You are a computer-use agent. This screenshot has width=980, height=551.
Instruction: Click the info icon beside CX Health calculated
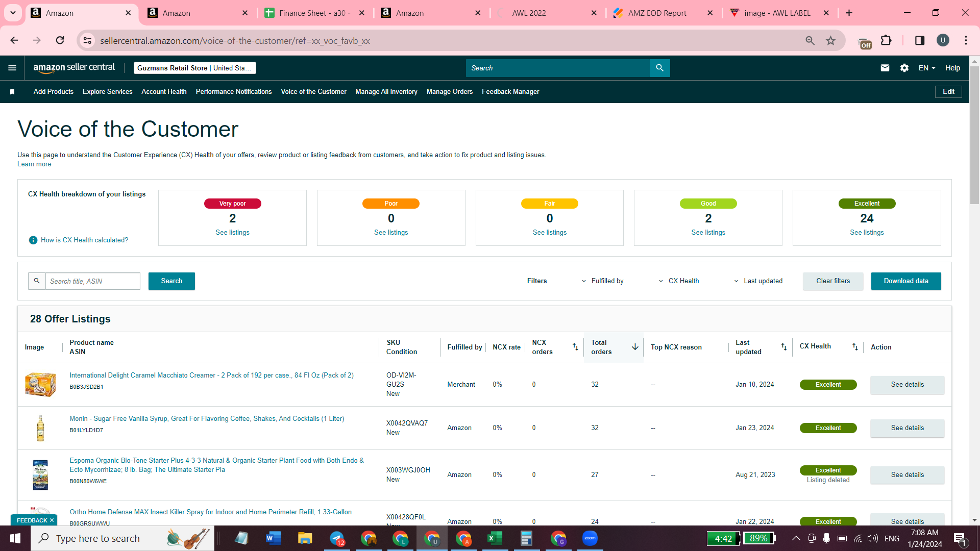[x=33, y=240]
